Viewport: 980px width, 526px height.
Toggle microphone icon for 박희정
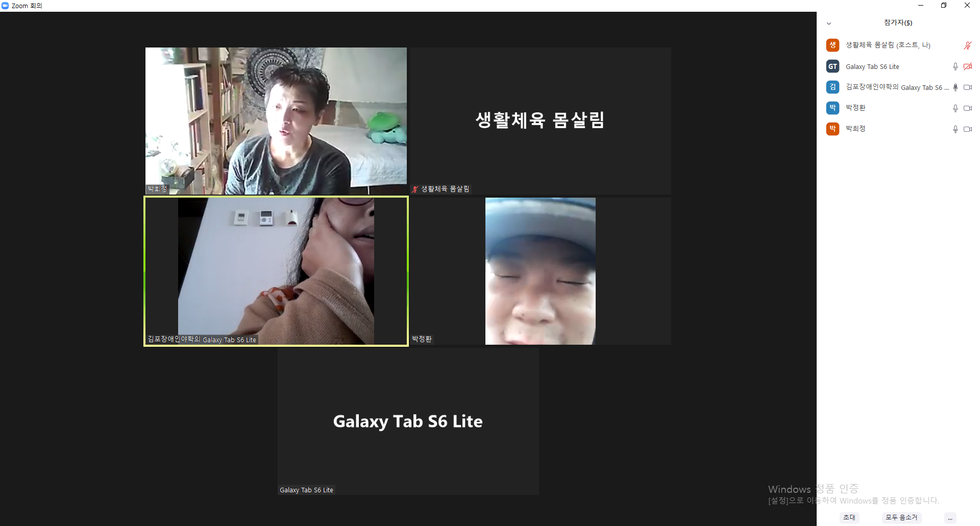[955, 129]
